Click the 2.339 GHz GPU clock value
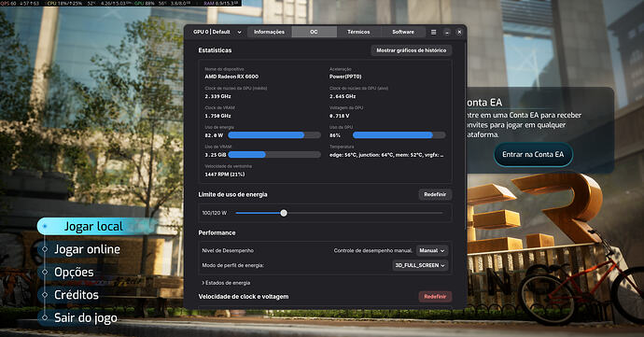644x337 pixels. click(x=217, y=96)
